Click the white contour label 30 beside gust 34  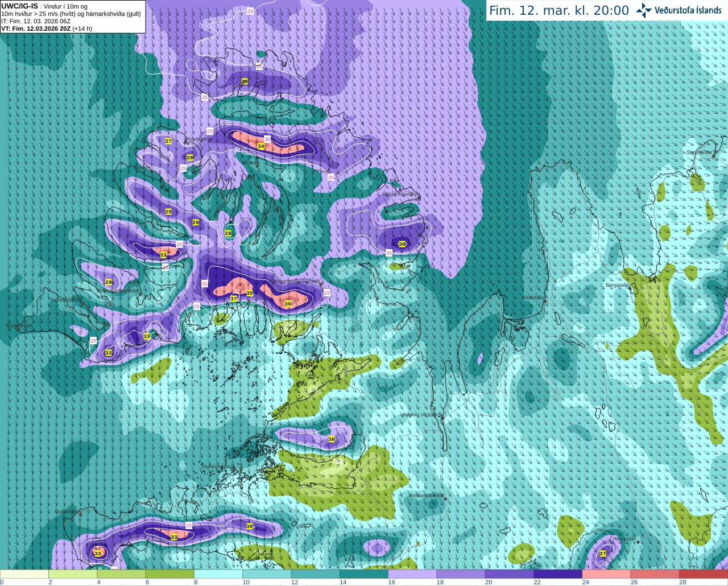coord(267,139)
